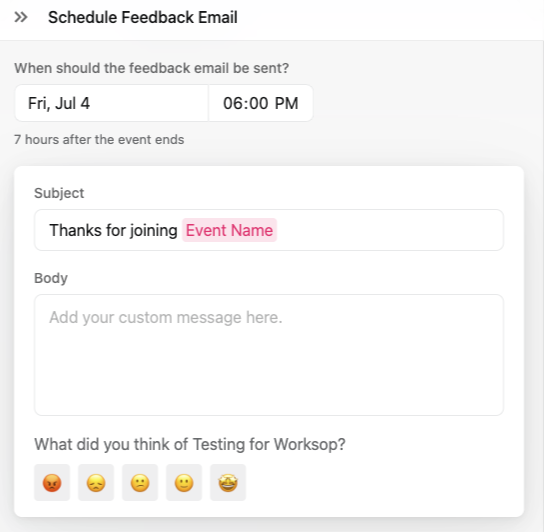Select the slightly smiling face emoji
Viewport: 544px width, 532px height.
click(x=184, y=482)
